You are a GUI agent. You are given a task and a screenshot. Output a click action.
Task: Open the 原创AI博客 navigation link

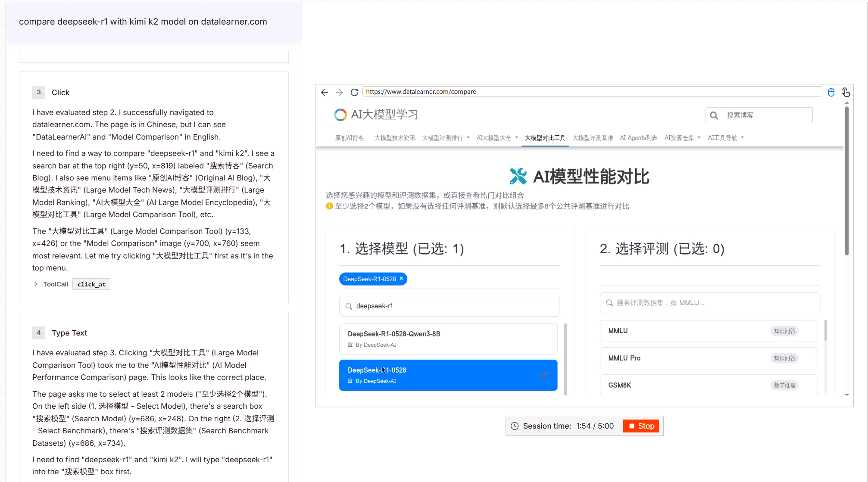pyautogui.click(x=349, y=138)
